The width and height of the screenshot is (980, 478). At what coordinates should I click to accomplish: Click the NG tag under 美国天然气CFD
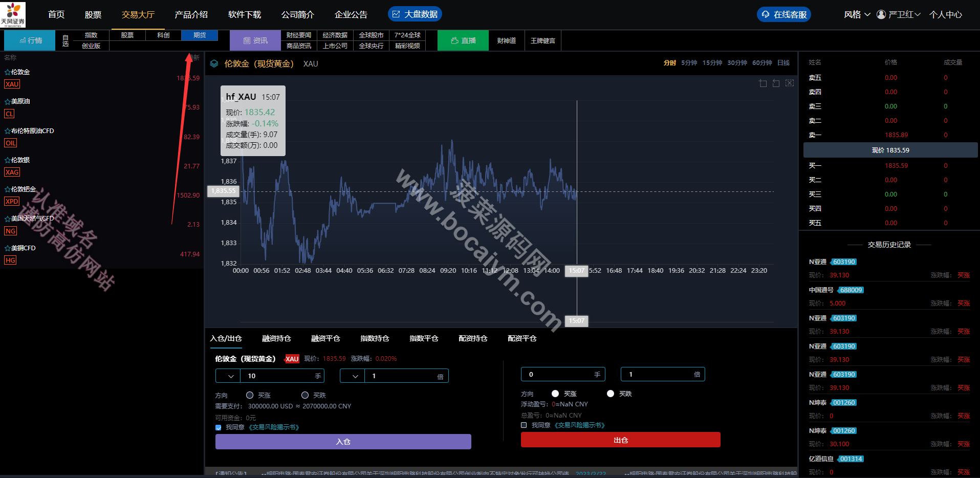10,231
